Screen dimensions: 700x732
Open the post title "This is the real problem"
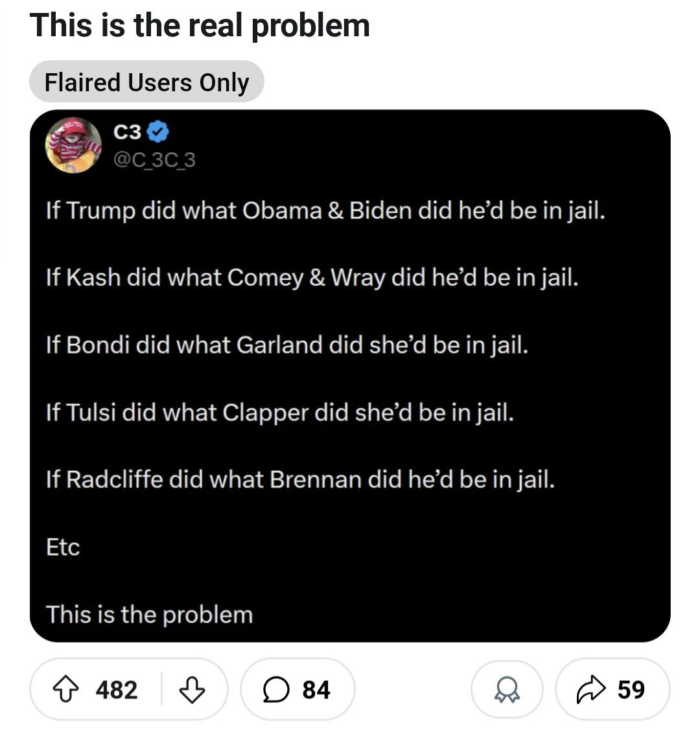click(x=200, y=26)
